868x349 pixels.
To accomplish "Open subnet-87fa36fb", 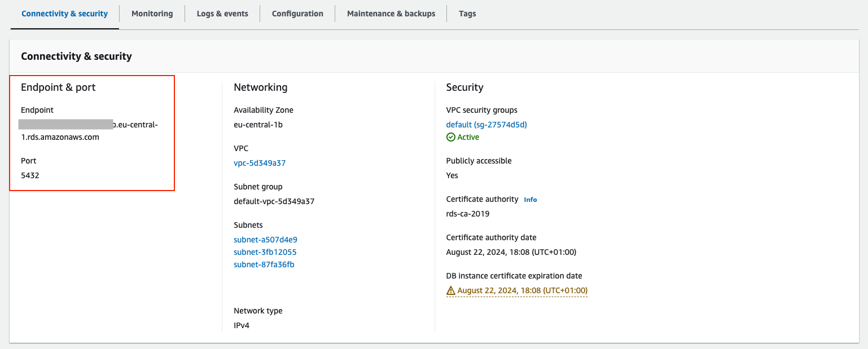I will click(264, 264).
